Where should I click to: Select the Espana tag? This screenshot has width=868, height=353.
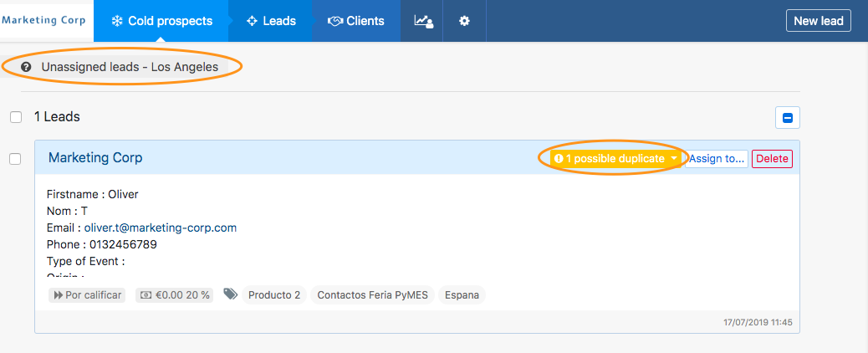pos(462,294)
